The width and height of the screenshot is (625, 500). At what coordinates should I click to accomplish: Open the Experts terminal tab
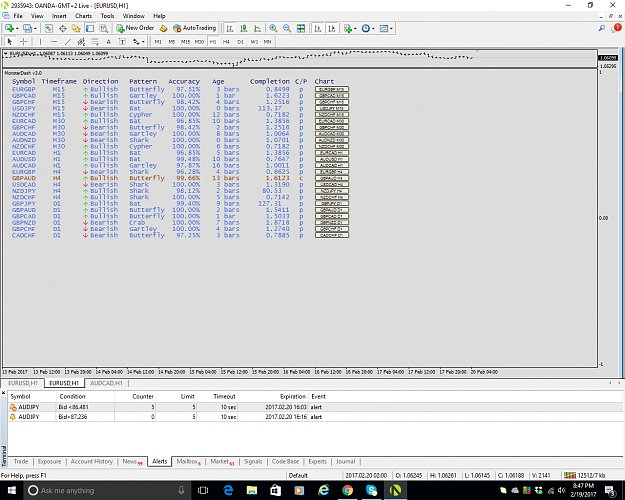click(x=318, y=461)
